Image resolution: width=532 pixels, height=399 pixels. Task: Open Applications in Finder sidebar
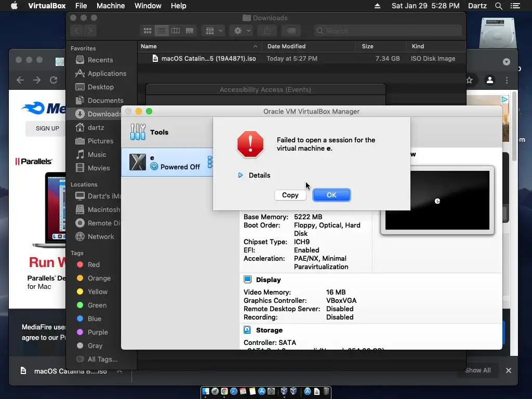coord(101,73)
